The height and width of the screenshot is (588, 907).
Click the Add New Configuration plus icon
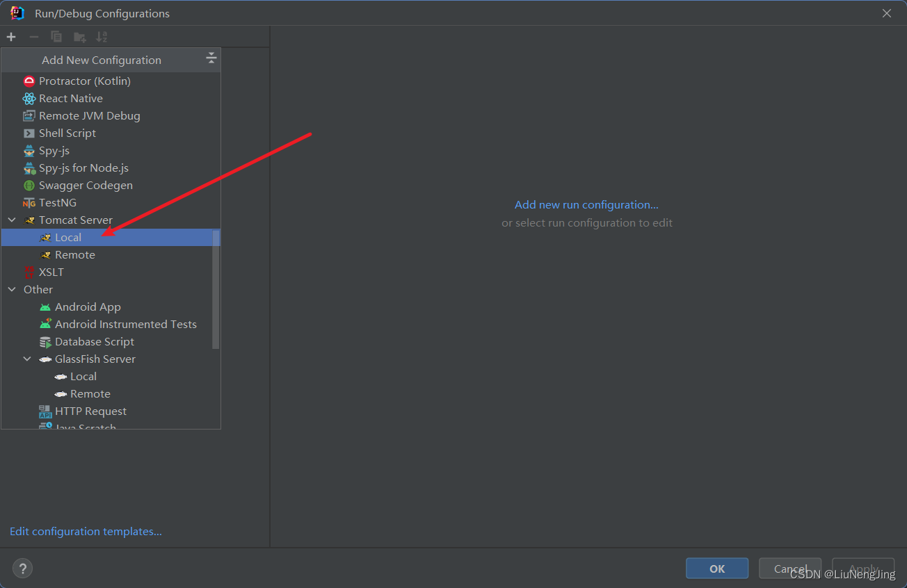click(11, 37)
